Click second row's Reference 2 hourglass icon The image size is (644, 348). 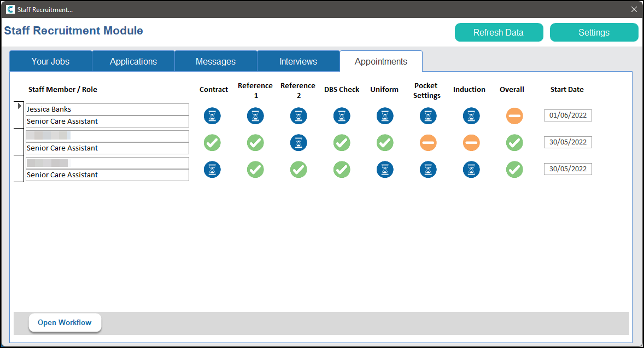[x=298, y=142]
